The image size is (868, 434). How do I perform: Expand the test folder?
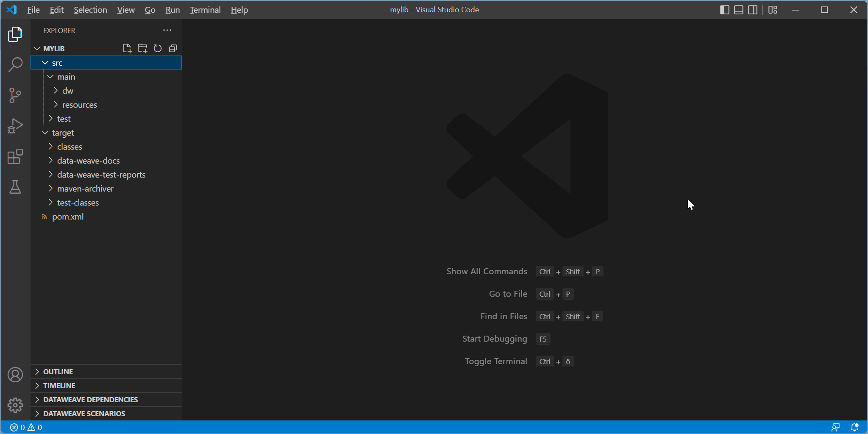click(x=106, y=119)
